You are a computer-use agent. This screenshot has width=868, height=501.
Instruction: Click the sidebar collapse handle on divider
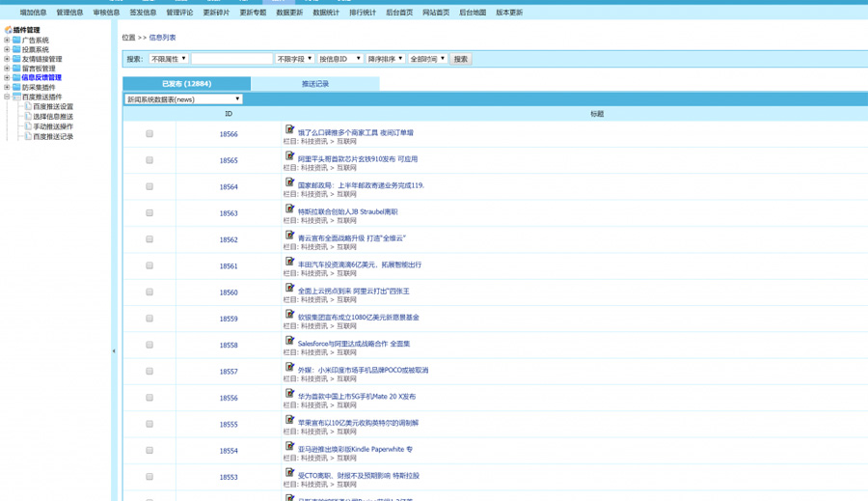click(114, 350)
